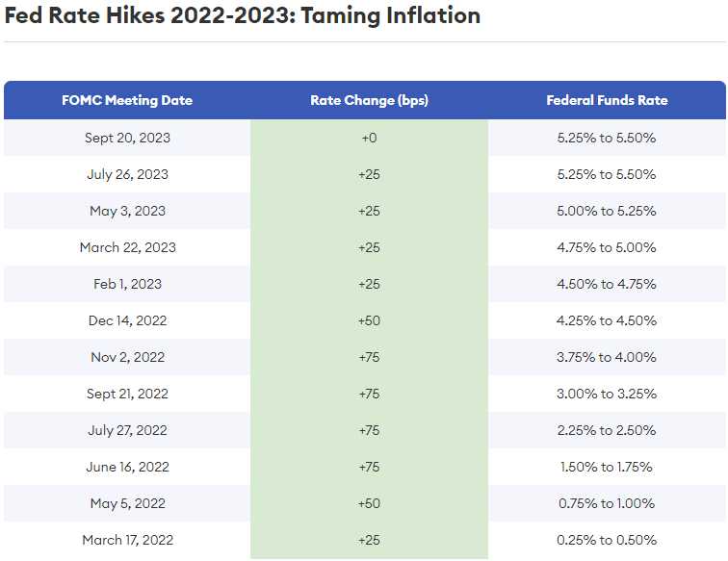Image resolution: width=728 pixels, height=561 pixels.
Task: Click the +0 rate change cell
Action: [369, 138]
